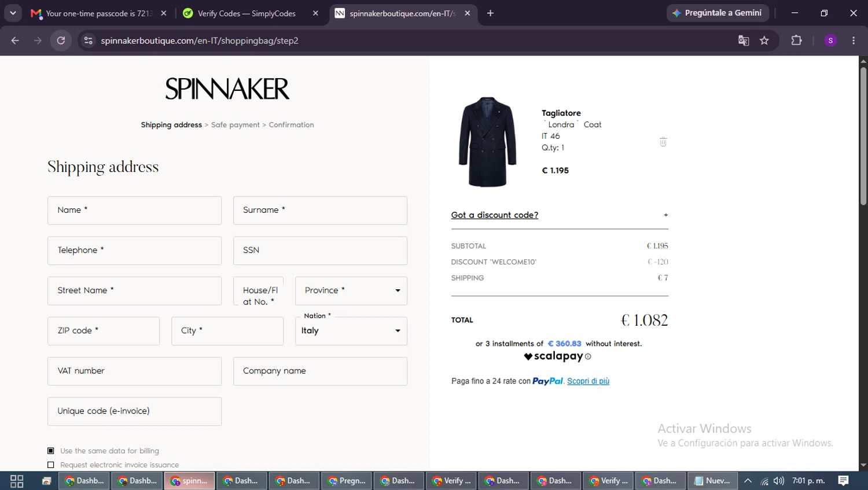Bookmark this page with the star icon
868x490 pixels.
pyautogui.click(x=764, y=40)
